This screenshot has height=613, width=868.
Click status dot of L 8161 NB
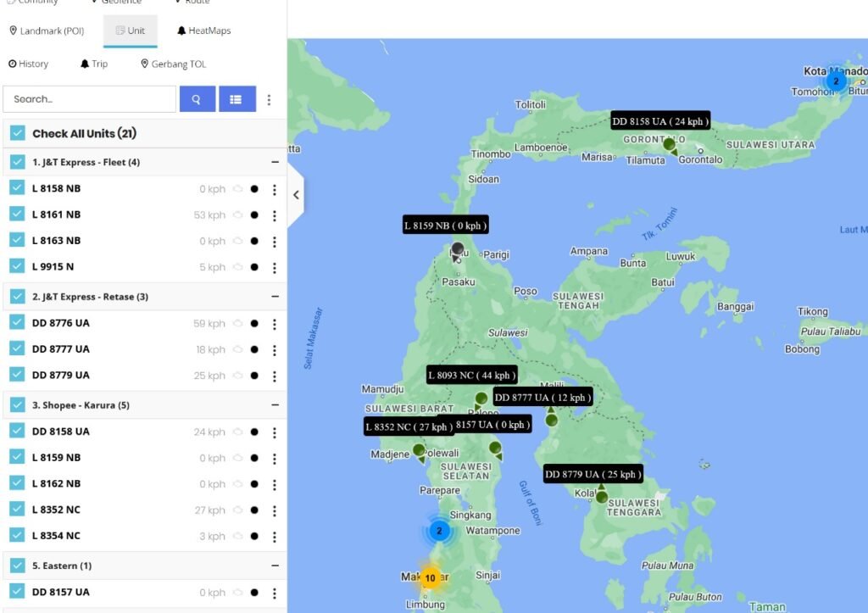(x=254, y=215)
